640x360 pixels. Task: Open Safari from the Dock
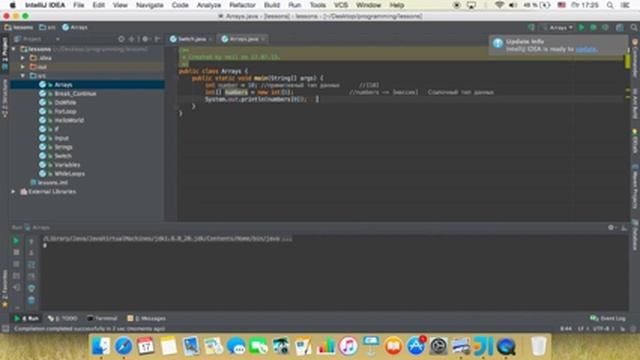pos(123,346)
